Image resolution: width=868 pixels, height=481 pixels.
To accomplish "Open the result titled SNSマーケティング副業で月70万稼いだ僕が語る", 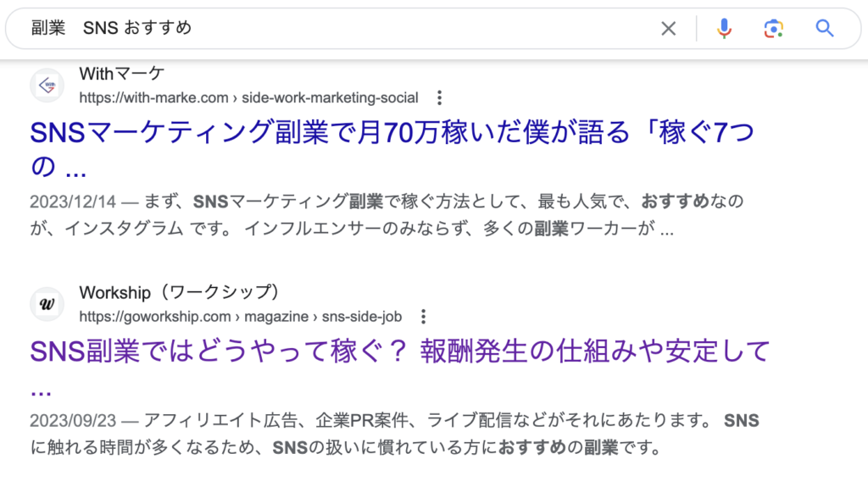I will coord(390,133).
